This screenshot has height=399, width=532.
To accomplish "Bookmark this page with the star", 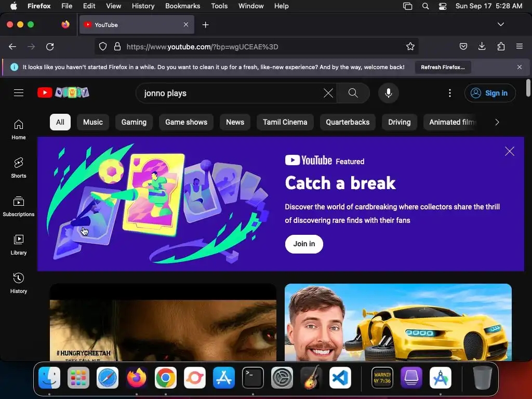I will (x=410, y=46).
